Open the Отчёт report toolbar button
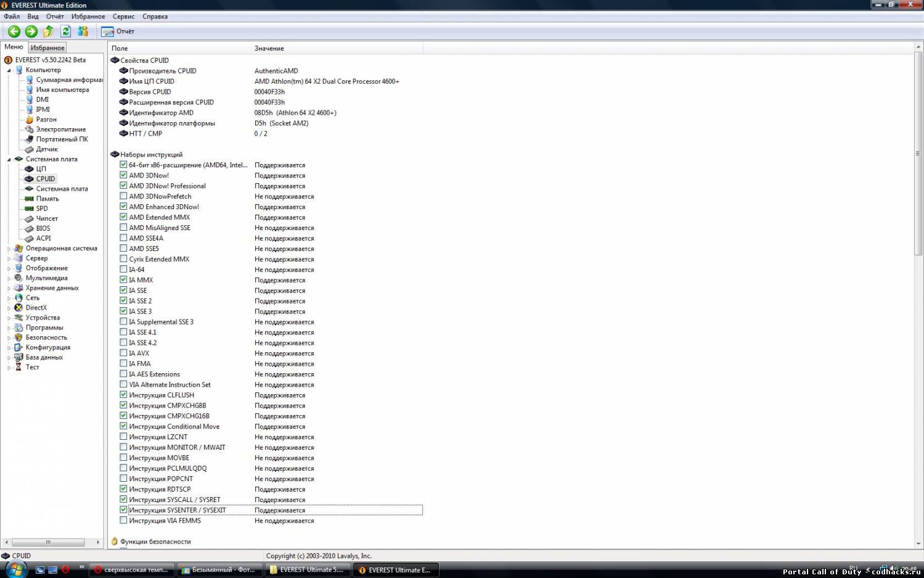This screenshot has width=924, height=578. coord(118,31)
